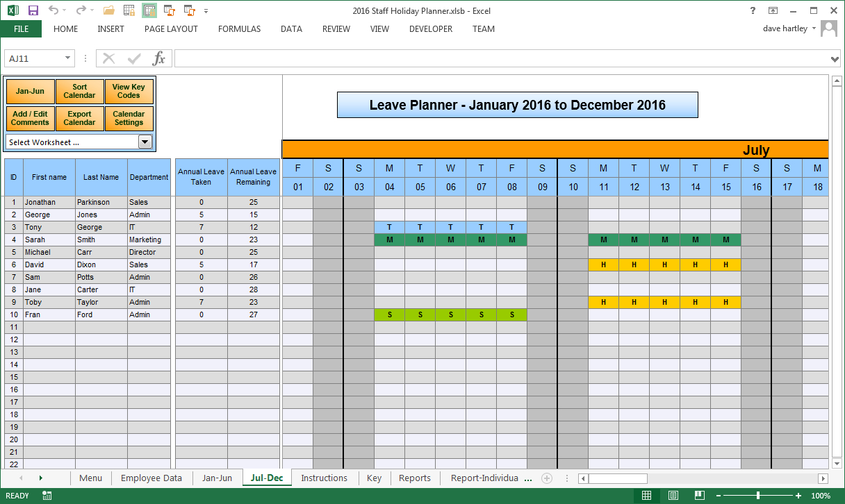The width and height of the screenshot is (845, 504).
Task: Click the Undo arrow icon
Action: click(x=55, y=10)
